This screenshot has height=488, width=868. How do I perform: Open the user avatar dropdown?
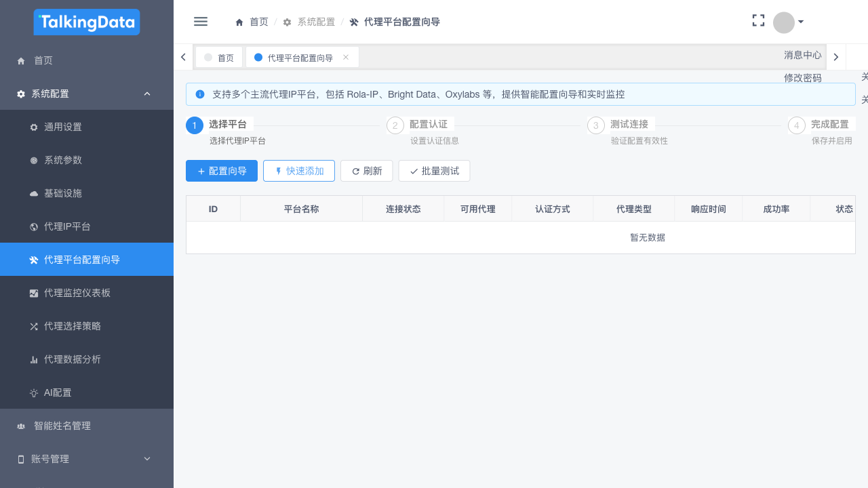point(789,22)
